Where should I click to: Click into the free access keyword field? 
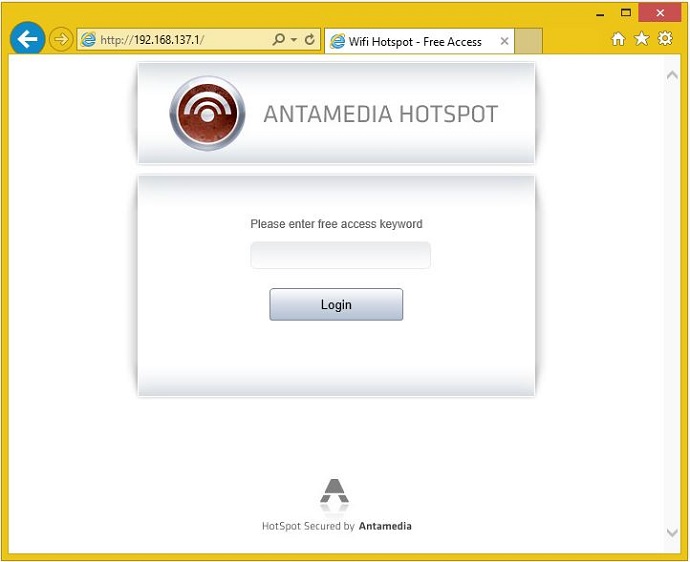click(x=340, y=255)
